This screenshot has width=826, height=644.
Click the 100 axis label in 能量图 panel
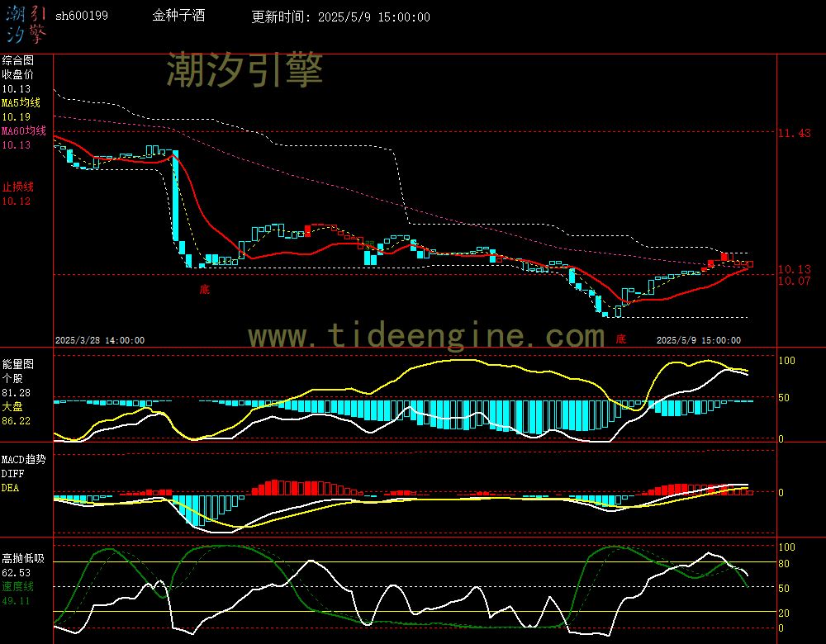(786, 361)
